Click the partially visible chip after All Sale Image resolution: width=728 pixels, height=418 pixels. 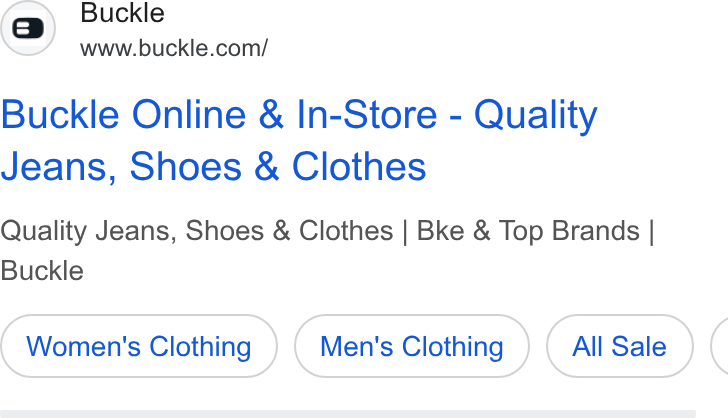[720, 346]
